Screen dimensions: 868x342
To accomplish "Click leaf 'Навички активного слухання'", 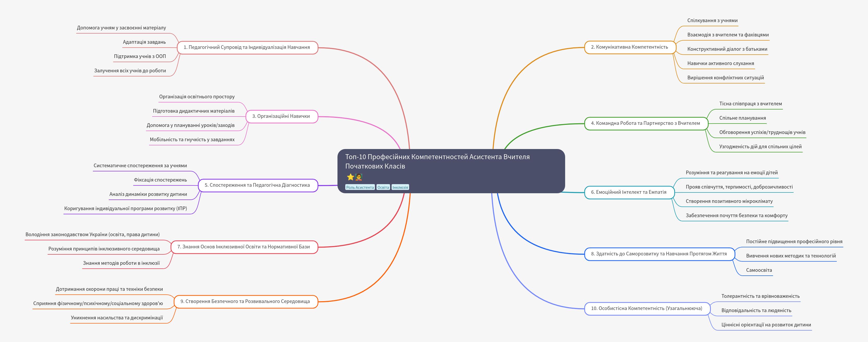I will (x=720, y=63).
